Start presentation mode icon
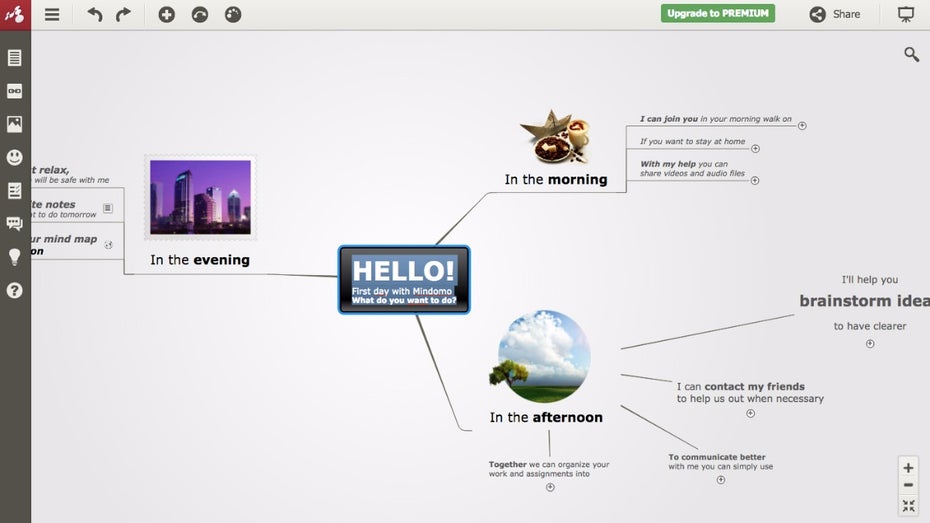930x523 pixels. pyautogui.click(x=906, y=14)
